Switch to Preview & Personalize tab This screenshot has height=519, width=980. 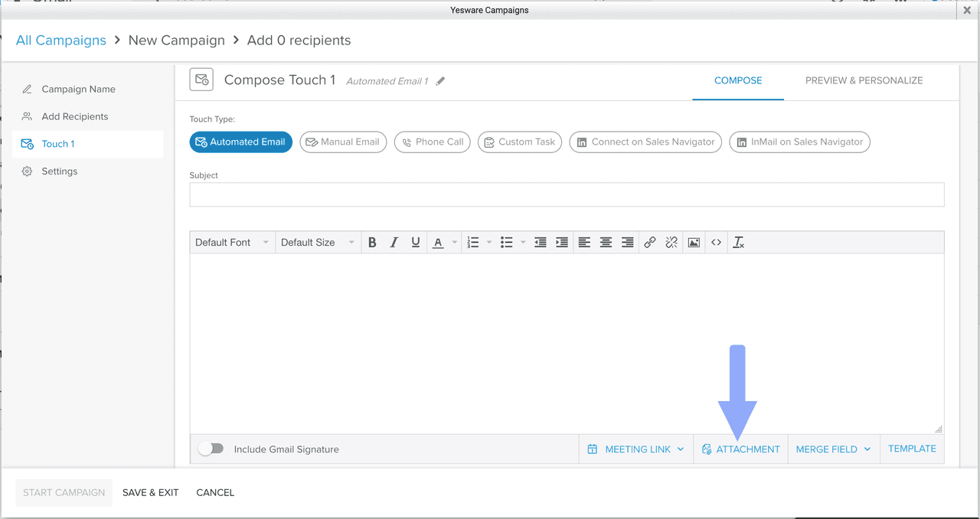point(864,80)
